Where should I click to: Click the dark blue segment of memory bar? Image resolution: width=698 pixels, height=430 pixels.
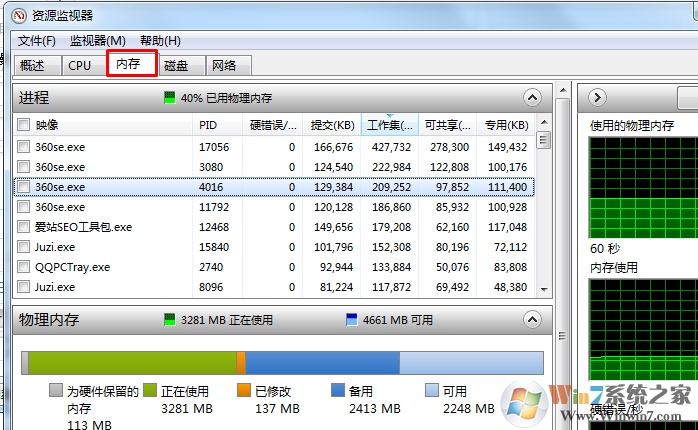click(322, 363)
